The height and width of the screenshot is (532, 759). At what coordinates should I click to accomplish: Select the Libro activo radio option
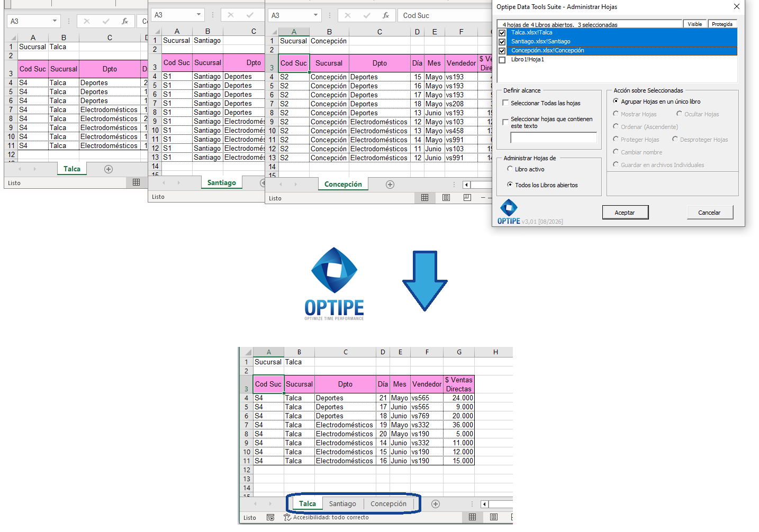click(510, 169)
